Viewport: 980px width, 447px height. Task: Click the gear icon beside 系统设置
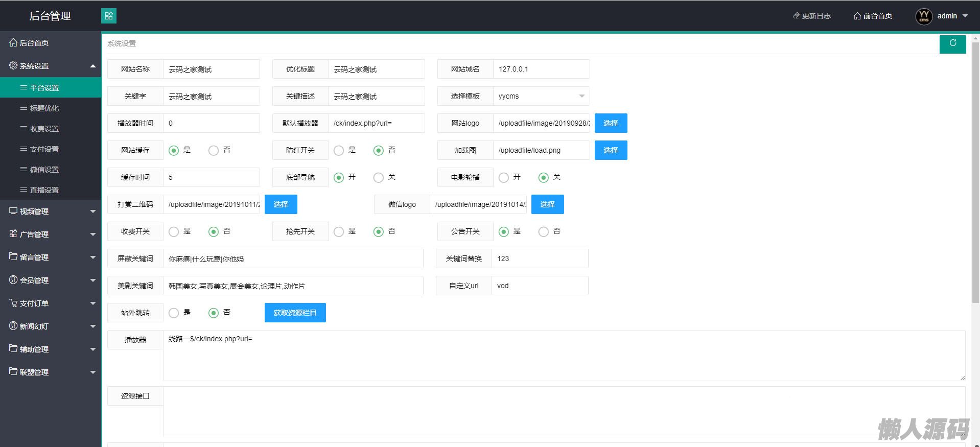click(13, 65)
